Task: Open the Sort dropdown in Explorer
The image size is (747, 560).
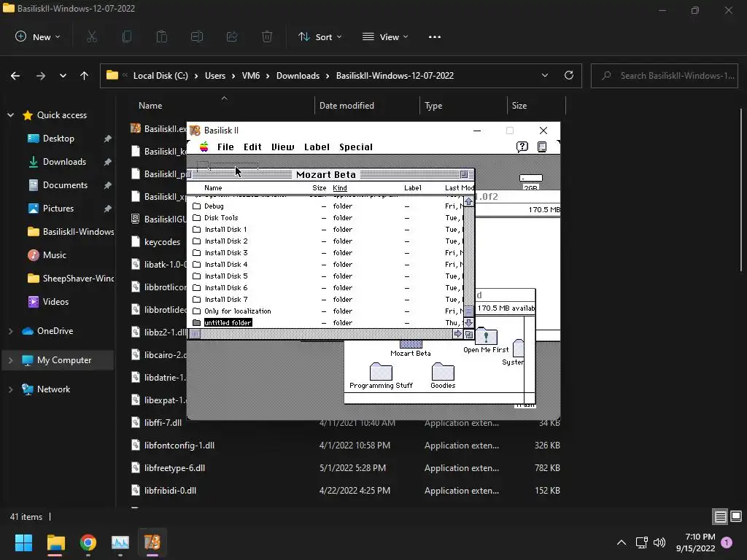Action: (x=320, y=36)
